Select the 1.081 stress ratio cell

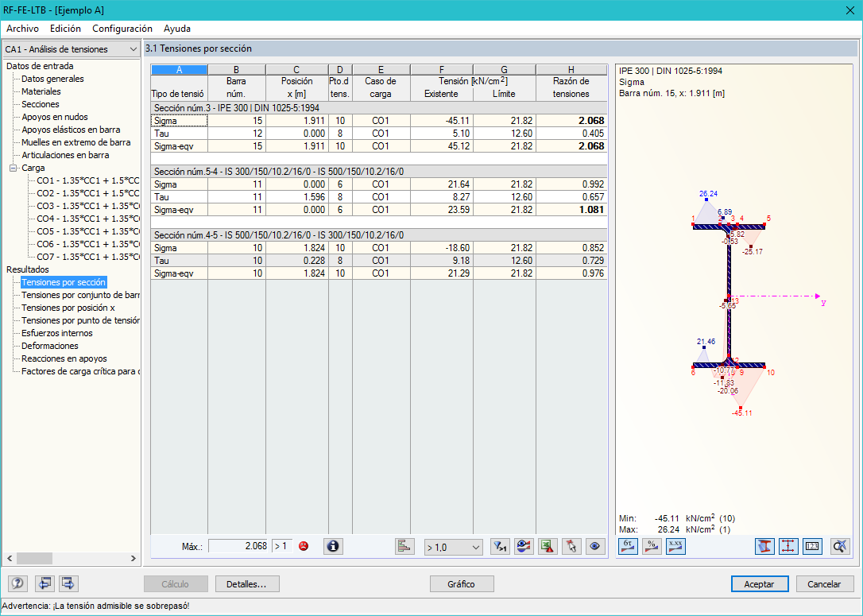[571, 210]
